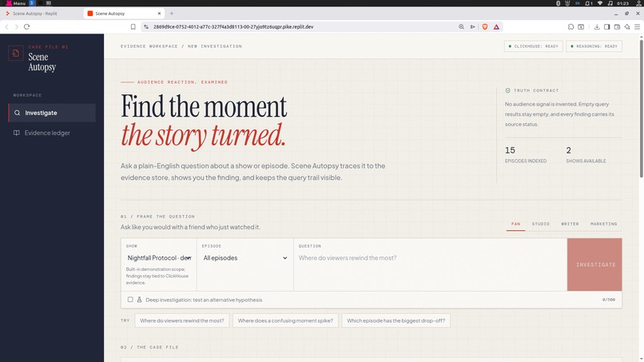Click the zoom magnifier icon in the address bar
The width and height of the screenshot is (644, 362).
pyautogui.click(x=461, y=26)
